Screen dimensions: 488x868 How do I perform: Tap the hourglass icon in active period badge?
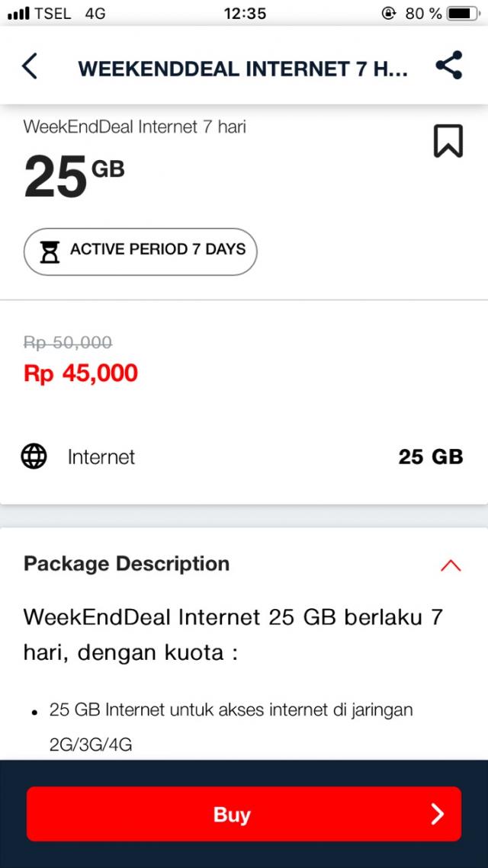[50, 251]
